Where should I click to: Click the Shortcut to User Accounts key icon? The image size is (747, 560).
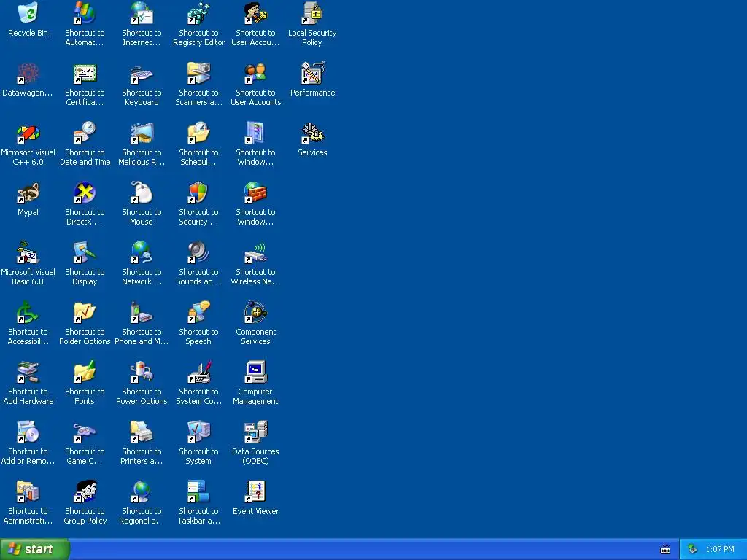[255, 13]
